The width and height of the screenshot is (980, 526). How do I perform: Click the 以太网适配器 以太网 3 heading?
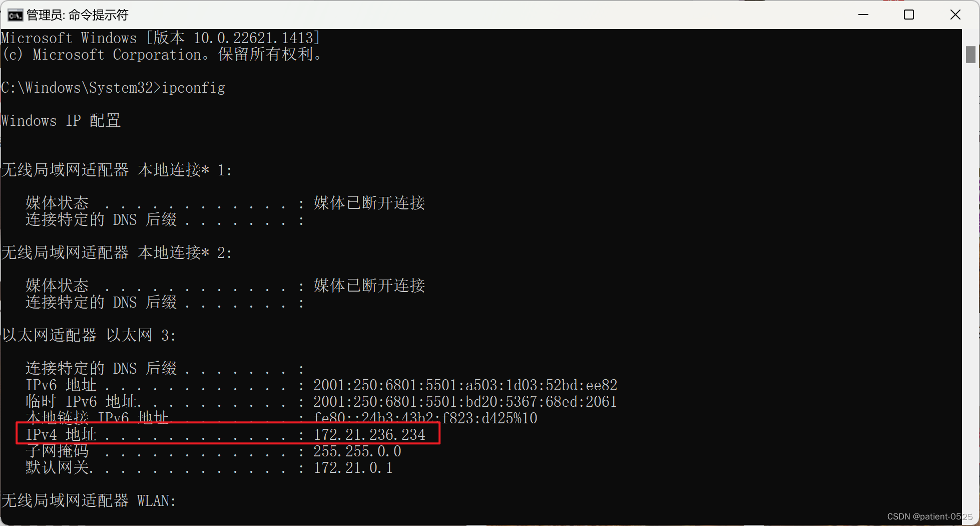[89, 335]
